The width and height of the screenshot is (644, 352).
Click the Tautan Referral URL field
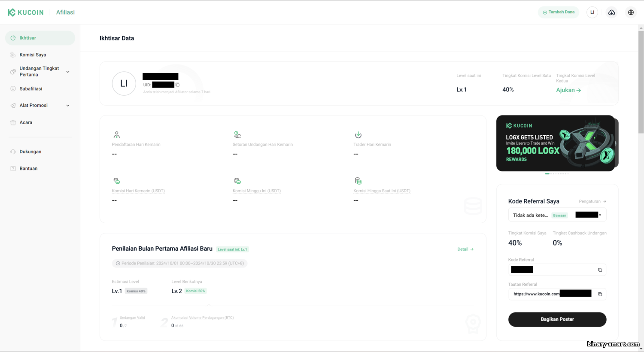pyautogui.click(x=557, y=294)
